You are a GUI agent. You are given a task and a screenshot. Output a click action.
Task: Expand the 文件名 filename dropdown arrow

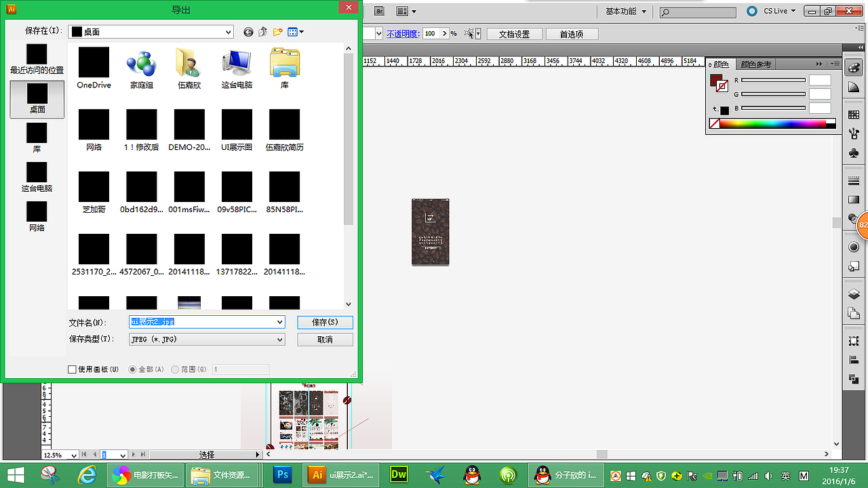279,322
